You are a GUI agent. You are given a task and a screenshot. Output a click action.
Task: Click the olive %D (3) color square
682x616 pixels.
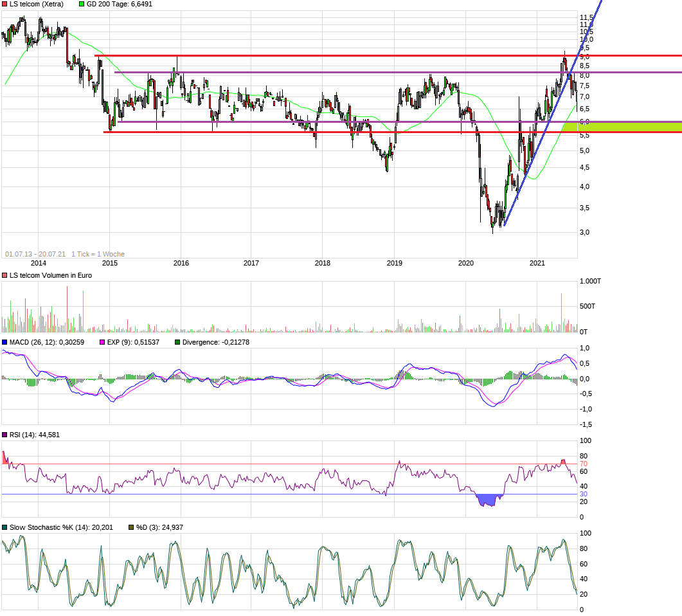click(x=130, y=526)
